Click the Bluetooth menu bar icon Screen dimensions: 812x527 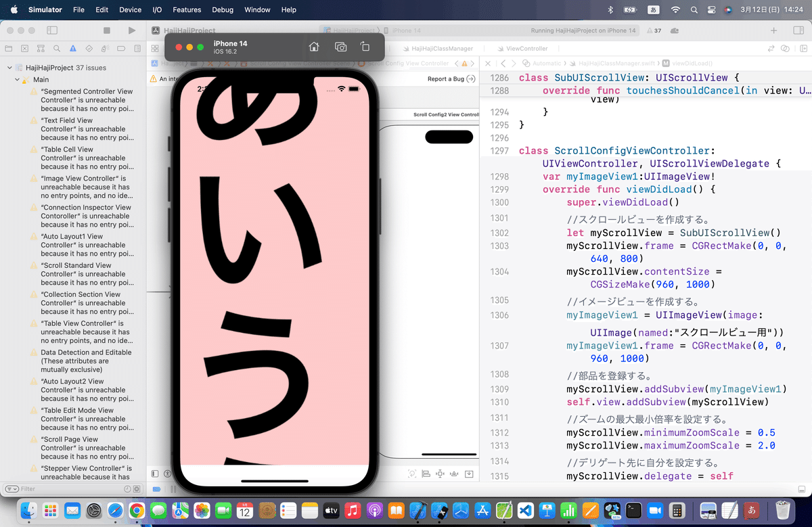tap(610, 10)
